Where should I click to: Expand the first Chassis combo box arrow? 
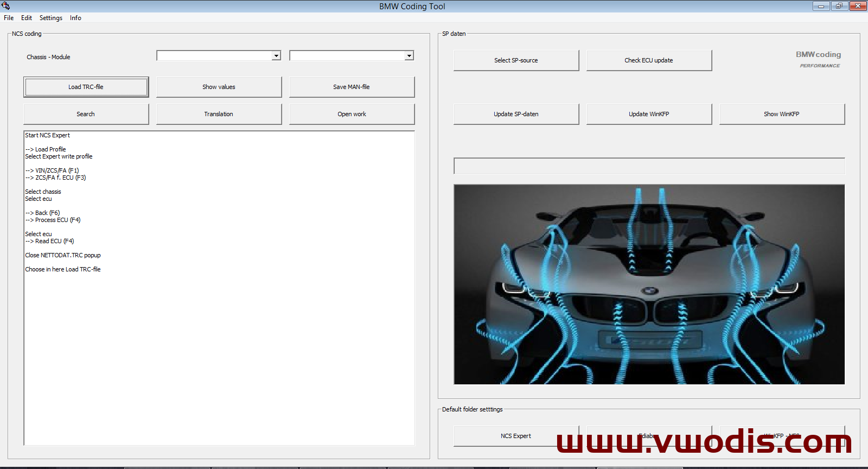276,55
